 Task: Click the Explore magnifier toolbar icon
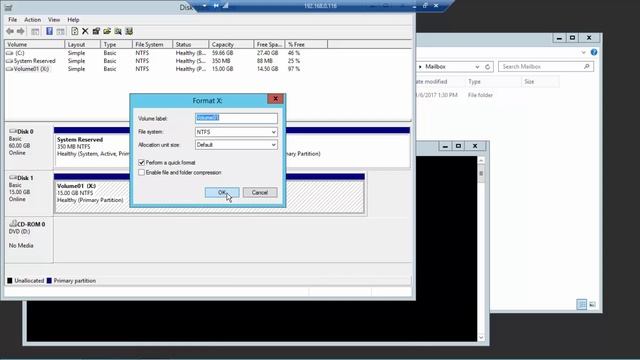[x=118, y=31]
